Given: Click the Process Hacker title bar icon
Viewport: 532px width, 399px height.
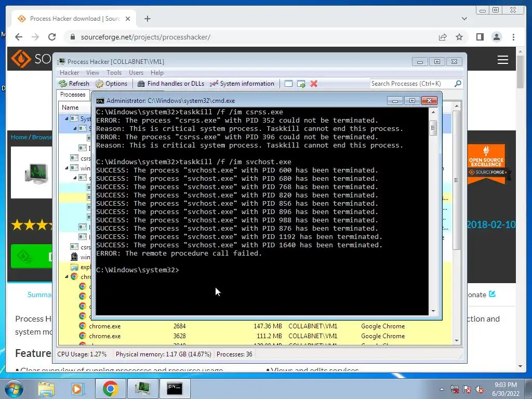Looking at the screenshot, I should click(x=61, y=61).
